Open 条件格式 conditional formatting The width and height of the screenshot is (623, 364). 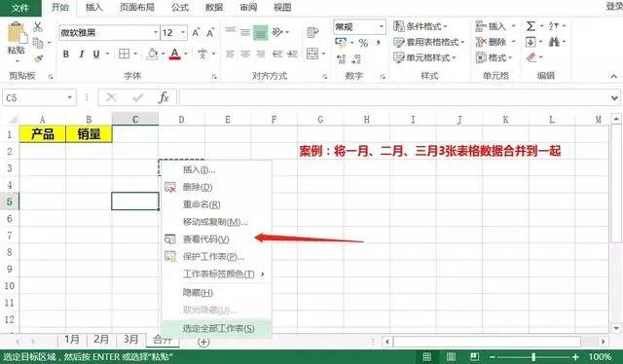tap(421, 26)
